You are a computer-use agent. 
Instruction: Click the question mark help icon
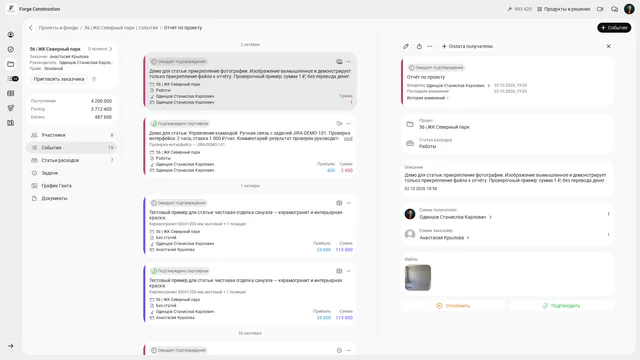[94, 79]
